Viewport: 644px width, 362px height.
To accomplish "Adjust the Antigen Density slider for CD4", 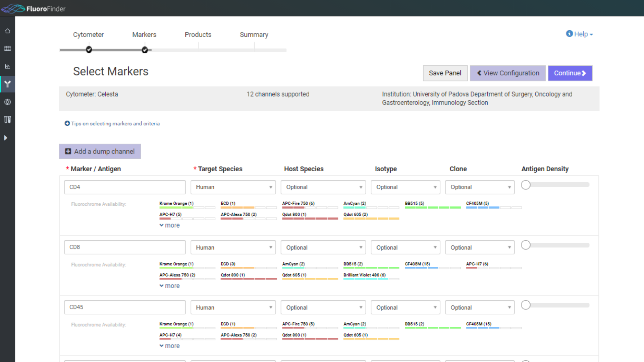I will coord(526,184).
